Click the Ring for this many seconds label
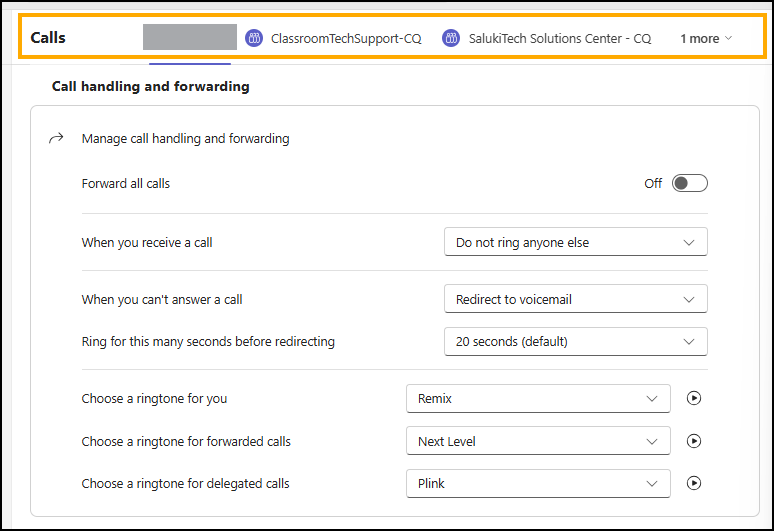Image resolution: width=774 pixels, height=531 pixels. tap(208, 341)
